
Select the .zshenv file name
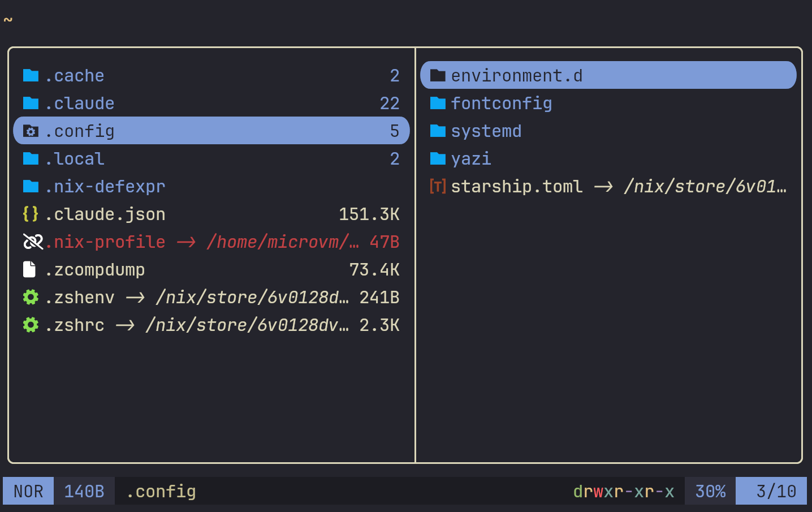(79, 298)
